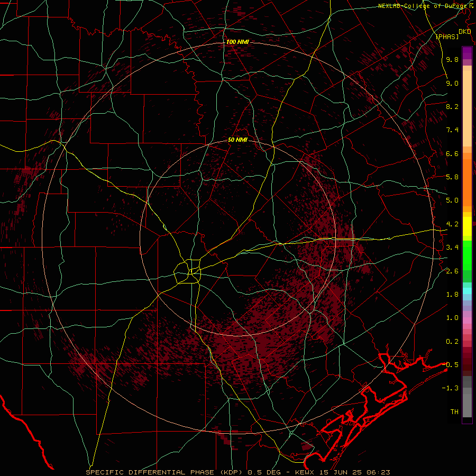Click the 100 NMI range ring label

tap(237, 42)
